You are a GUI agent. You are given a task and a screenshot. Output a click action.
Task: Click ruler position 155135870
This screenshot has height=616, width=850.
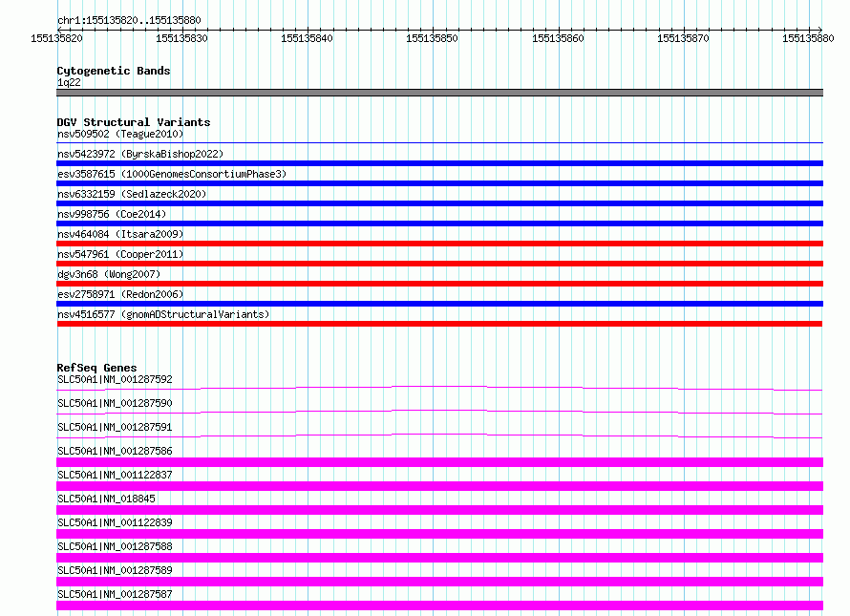(683, 38)
